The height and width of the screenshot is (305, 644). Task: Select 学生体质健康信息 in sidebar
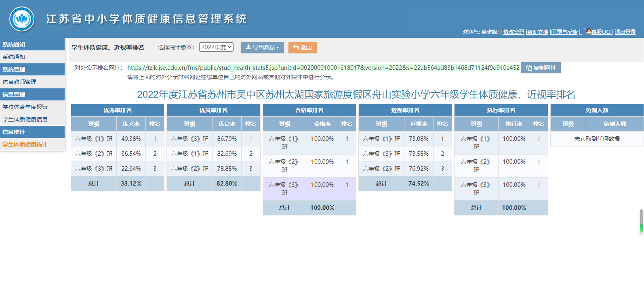(32, 119)
